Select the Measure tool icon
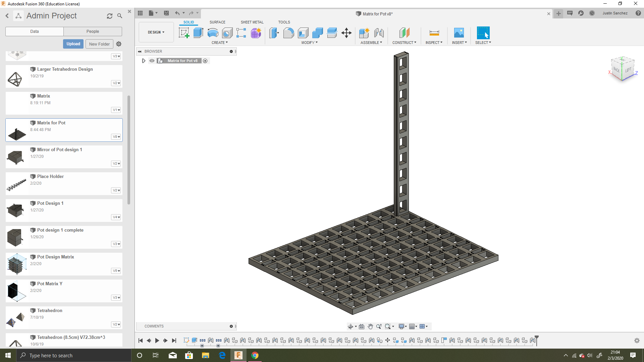644x362 pixels. (x=434, y=33)
